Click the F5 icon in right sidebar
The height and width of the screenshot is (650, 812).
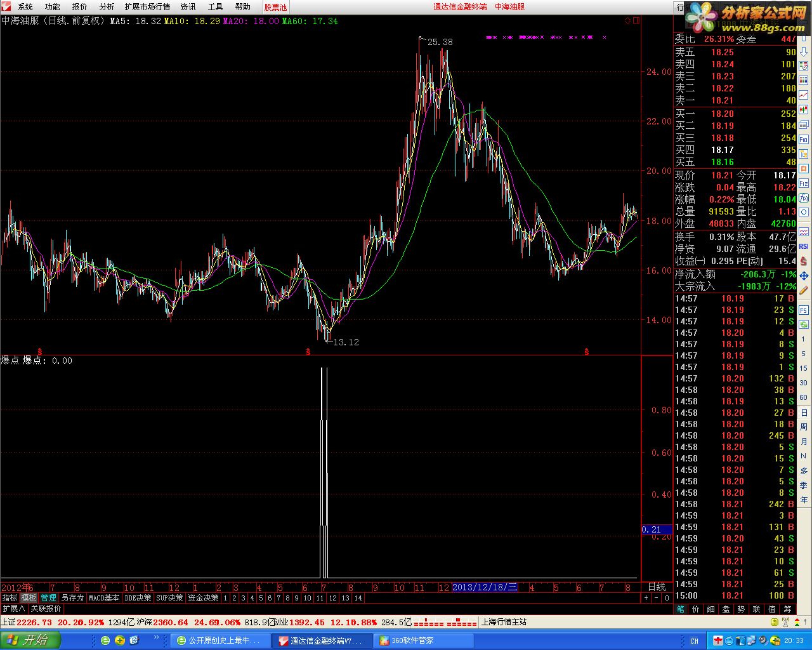804,309
